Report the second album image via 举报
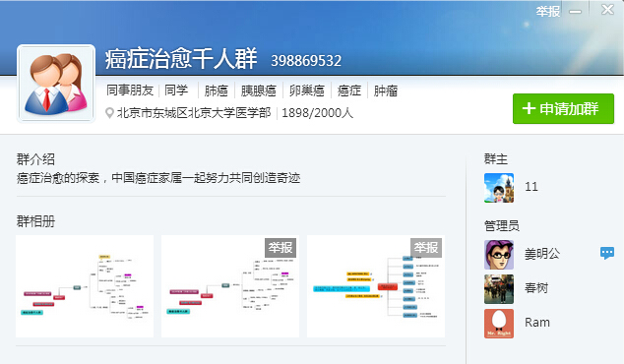This screenshot has width=624, height=364. [x=281, y=248]
